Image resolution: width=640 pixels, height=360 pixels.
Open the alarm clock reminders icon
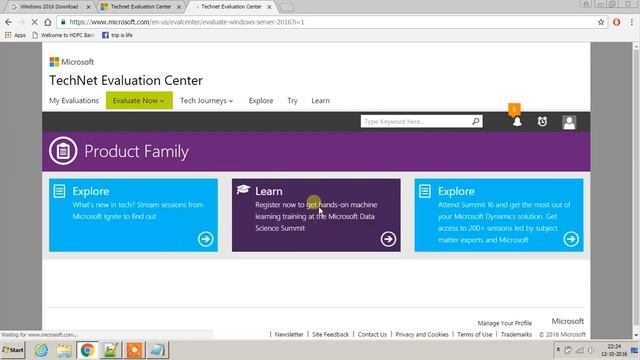(542, 122)
